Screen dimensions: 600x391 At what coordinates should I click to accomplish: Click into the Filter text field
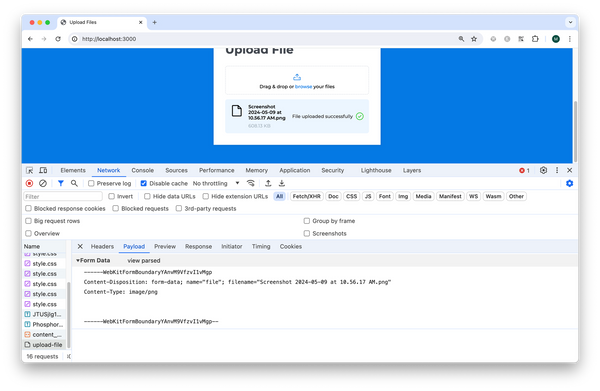63,197
